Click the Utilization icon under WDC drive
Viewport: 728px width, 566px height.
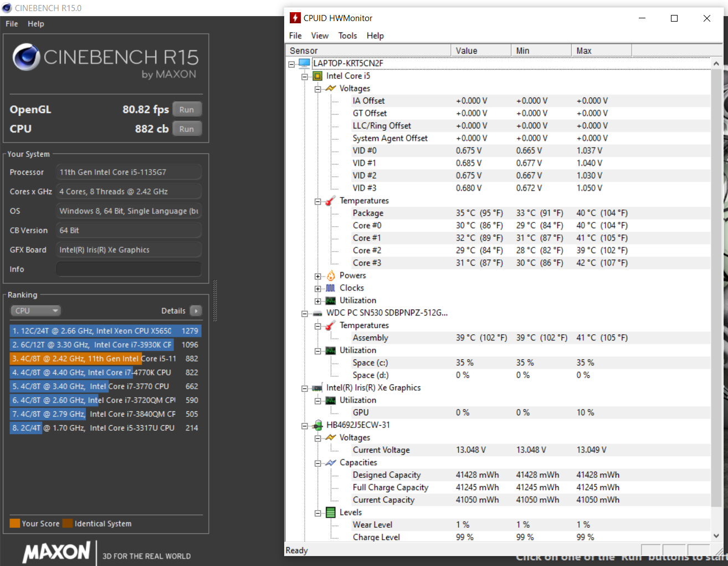(x=331, y=350)
